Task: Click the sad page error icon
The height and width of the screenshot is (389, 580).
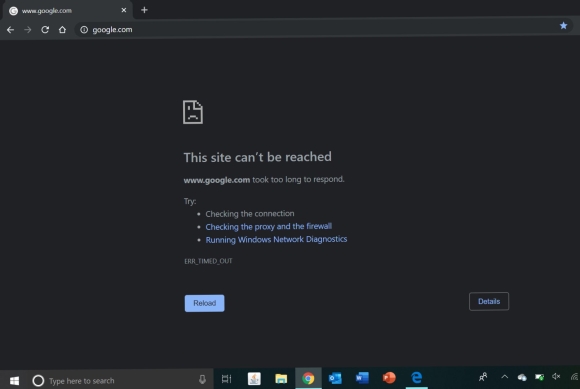Action: coord(193,112)
